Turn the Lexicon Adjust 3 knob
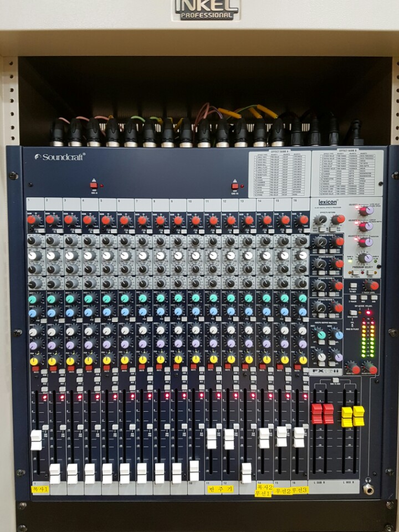Viewport: 399px width, 532px height. pyautogui.click(x=366, y=242)
